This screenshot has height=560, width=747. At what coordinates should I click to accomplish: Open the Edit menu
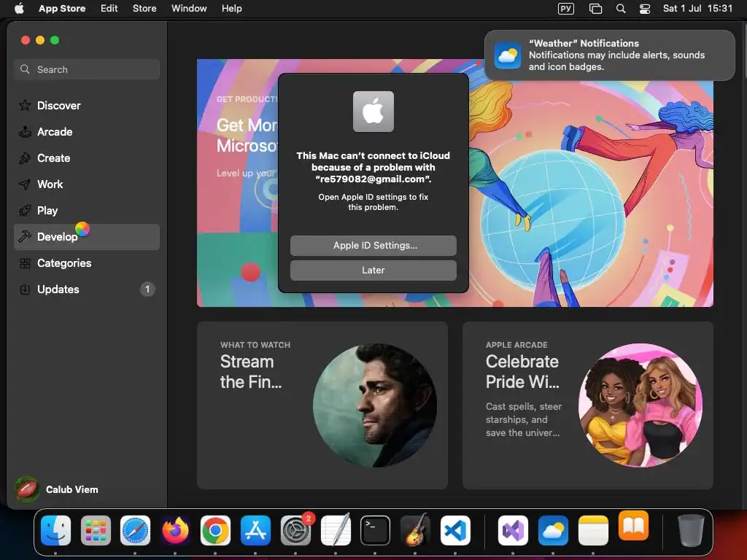click(109, 8)
